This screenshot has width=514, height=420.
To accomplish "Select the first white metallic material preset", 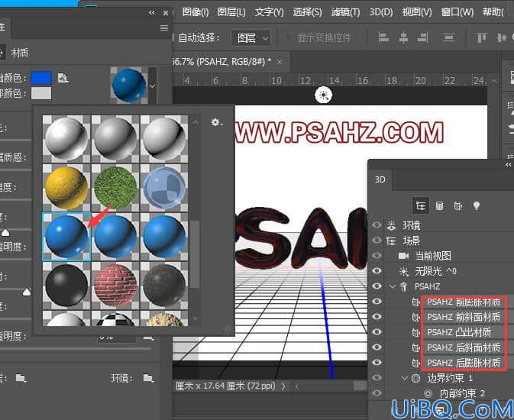I will 66,139.
